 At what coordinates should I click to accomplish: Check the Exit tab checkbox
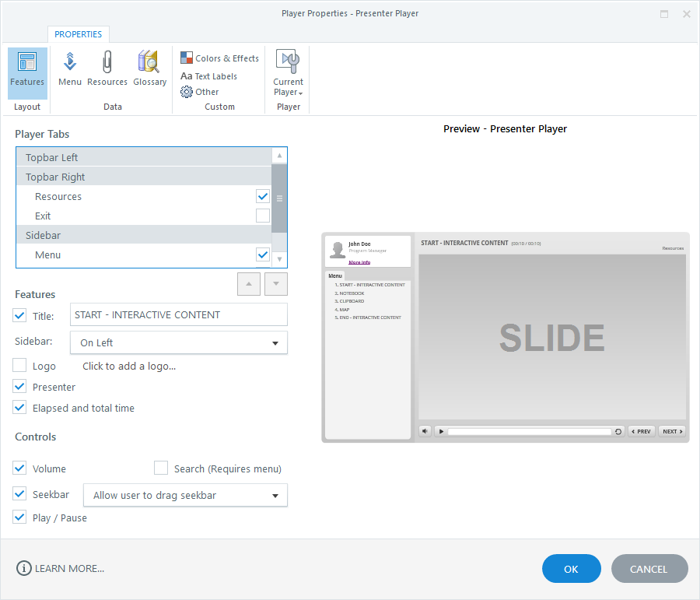point(263,216)
